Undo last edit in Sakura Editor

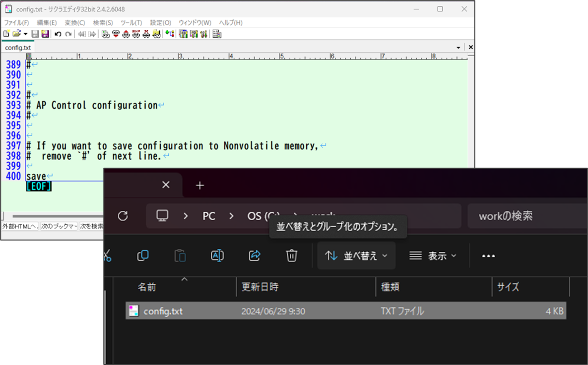[58, 34]
